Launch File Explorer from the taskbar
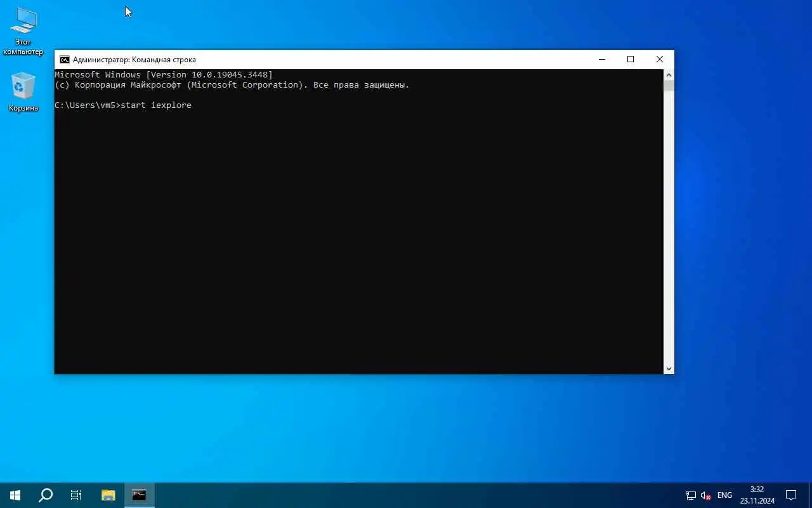This screenshot has width=812, height=508. click(x=108, y=495)
